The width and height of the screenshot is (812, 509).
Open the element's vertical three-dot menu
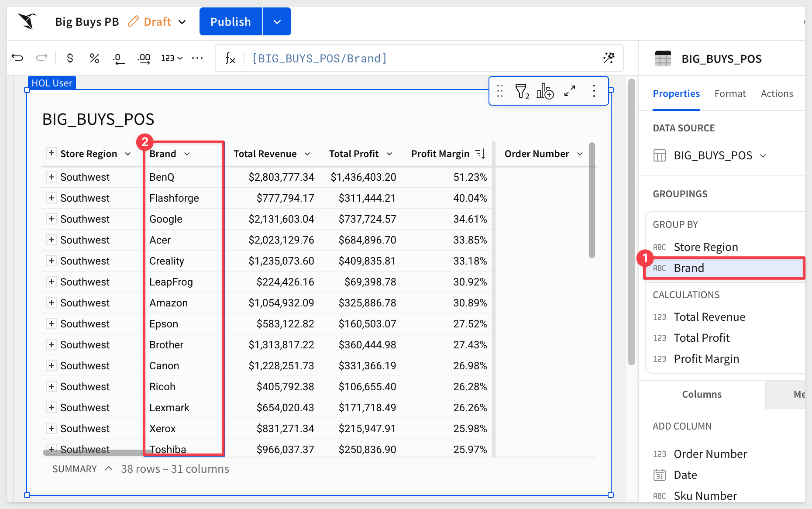pyautogui.click(x=594, y=91)
